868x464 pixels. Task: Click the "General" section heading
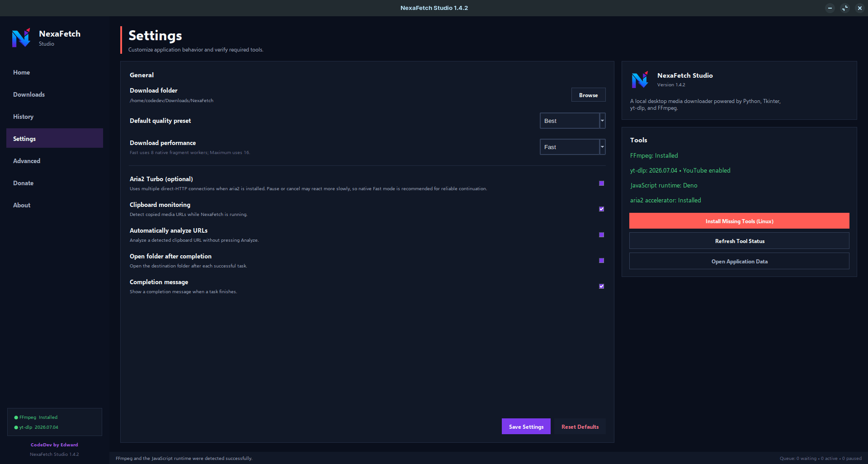(x=142, y=75)
